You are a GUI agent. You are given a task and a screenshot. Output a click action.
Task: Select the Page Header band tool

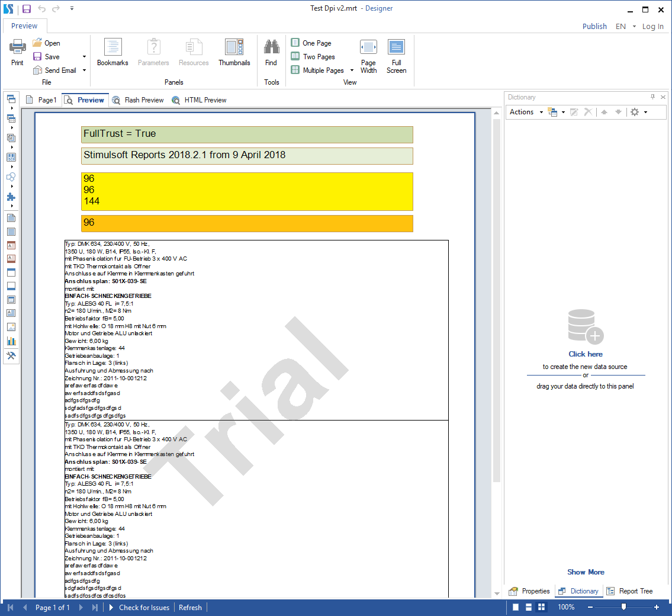(11, 272)
